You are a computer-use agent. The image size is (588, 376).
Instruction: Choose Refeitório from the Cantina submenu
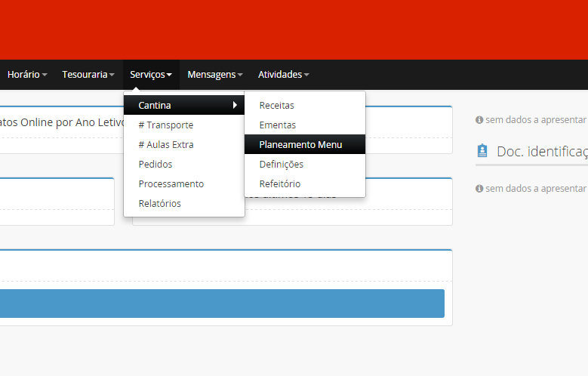pyautogui.click(x=280, y=183)
